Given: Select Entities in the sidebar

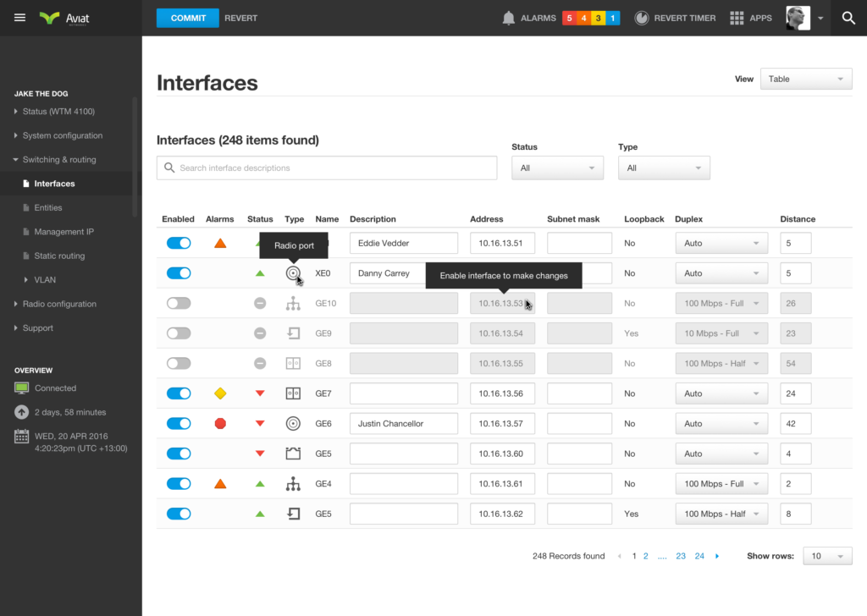Looking at the screenshot, I should point(48,207).
